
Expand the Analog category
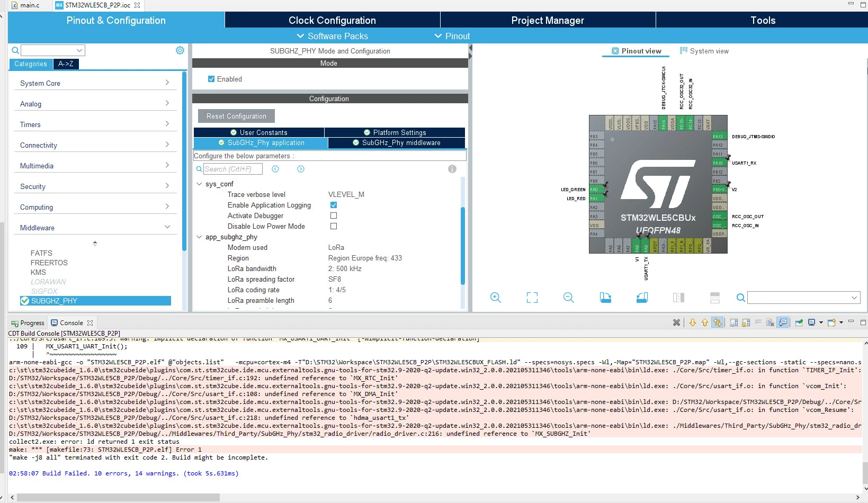(x=95, y=104)
